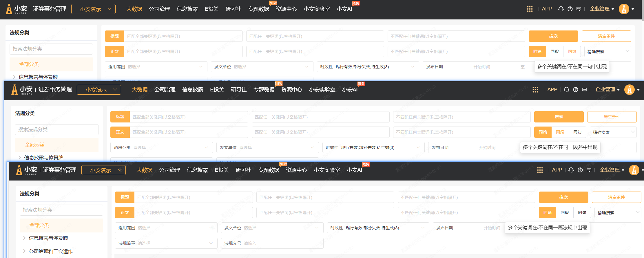This screenshot has width=644, height=258.
Task: Click the 小安 logo in middle screenshot
Action: 22,90
